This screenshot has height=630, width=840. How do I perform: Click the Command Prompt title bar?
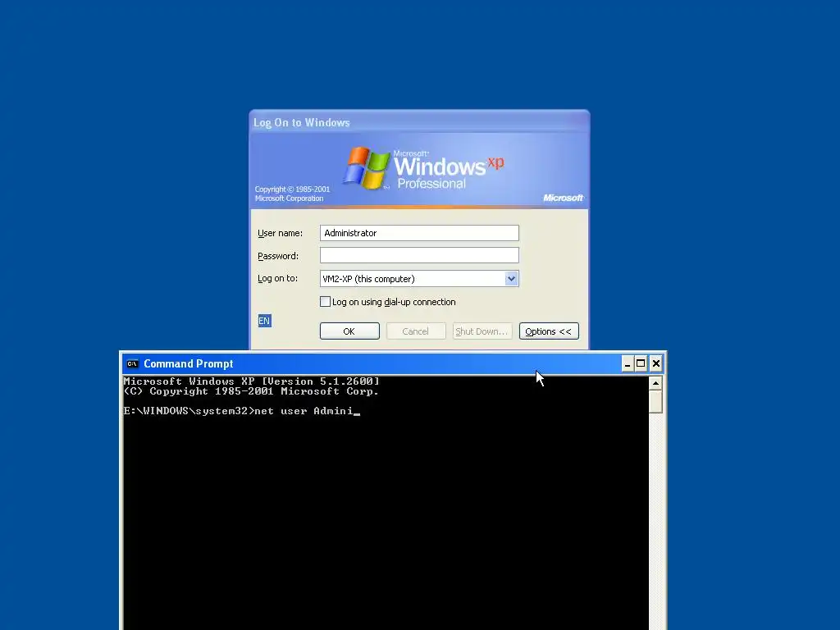tap(375, 363)
